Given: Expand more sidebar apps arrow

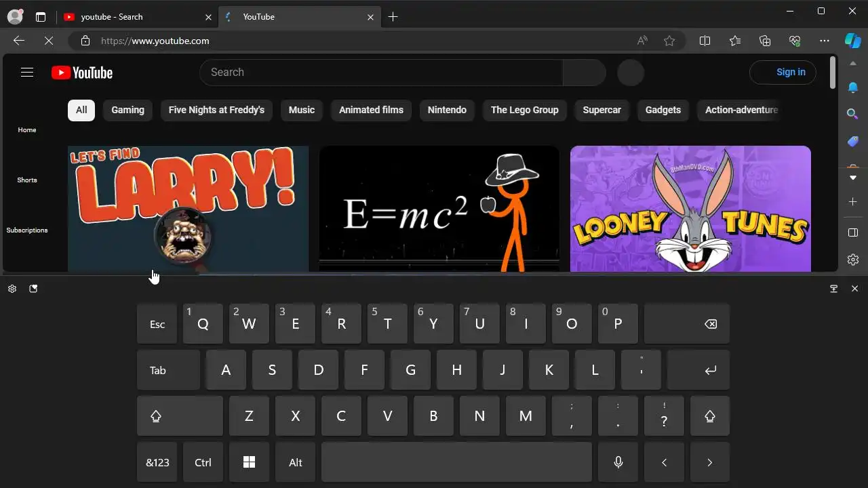Looking at the screenshot, I should coord(853,178).
